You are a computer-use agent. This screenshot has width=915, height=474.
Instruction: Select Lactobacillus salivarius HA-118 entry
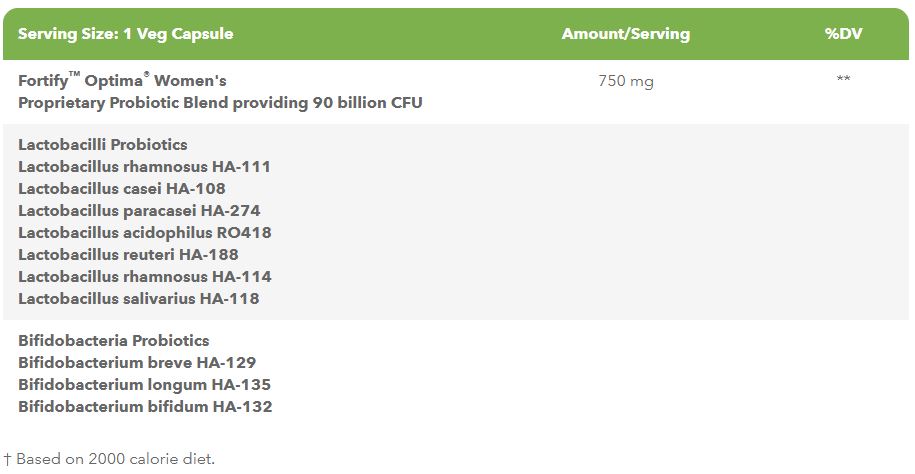pyautogui.click(x=138, y=299)
